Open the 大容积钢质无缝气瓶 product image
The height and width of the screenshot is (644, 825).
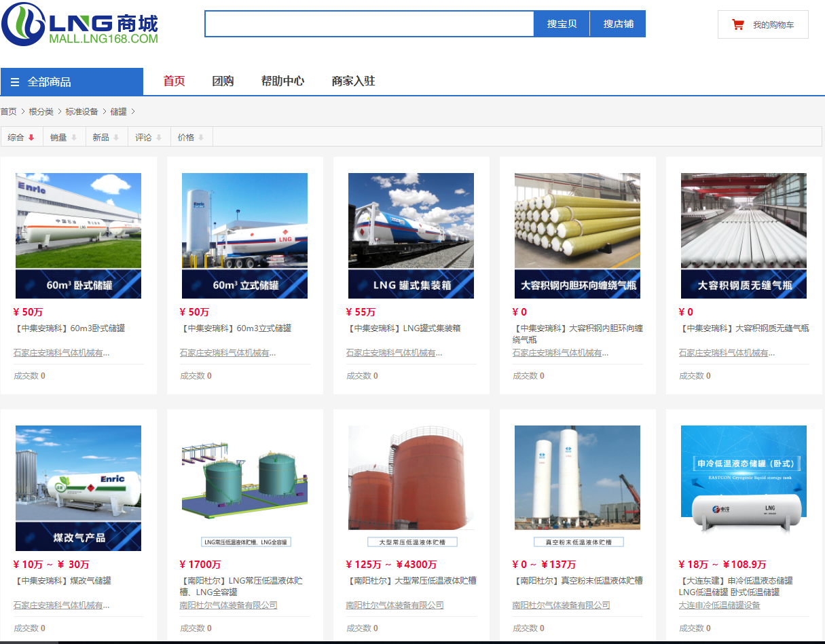[744, 235]
